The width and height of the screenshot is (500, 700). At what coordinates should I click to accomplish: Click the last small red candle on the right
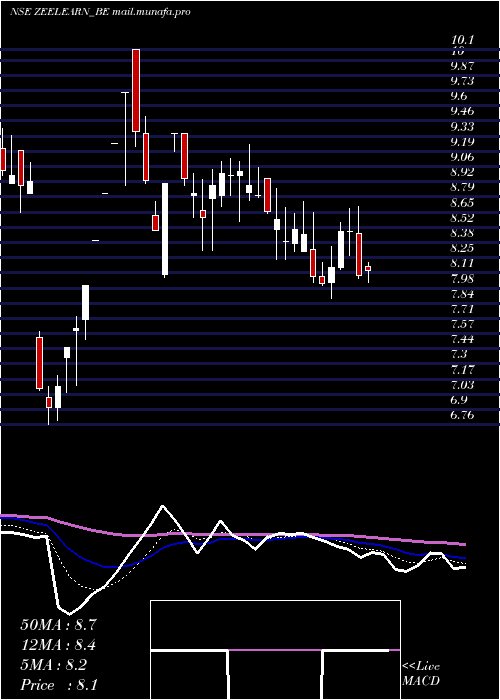[368, 268]
